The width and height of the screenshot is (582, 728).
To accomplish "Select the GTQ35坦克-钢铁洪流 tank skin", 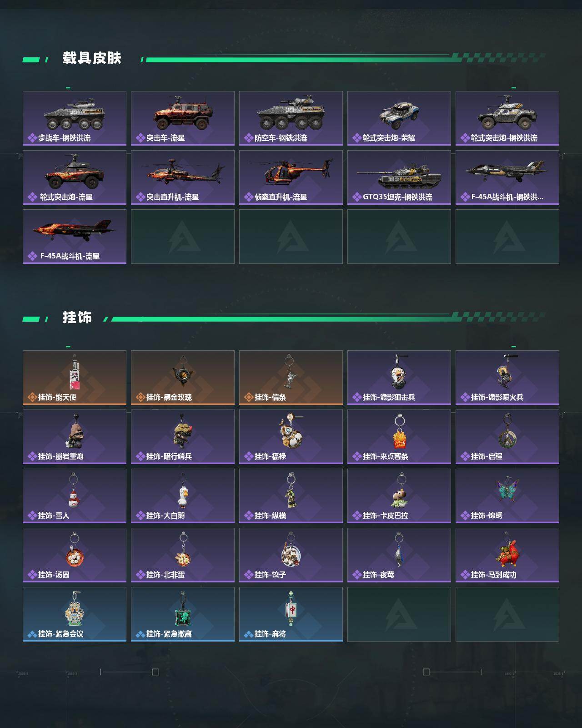I will pos(399,177).
